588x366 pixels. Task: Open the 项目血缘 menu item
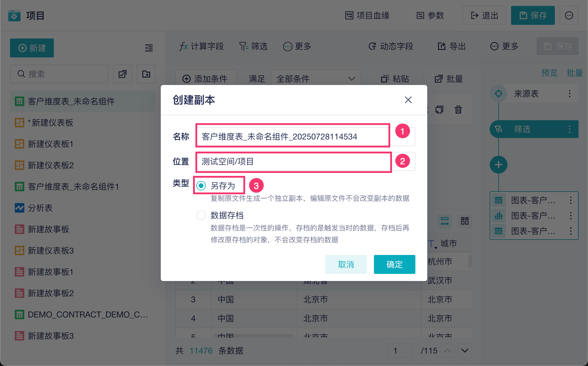pyautogui.click(x=367, y=15)
